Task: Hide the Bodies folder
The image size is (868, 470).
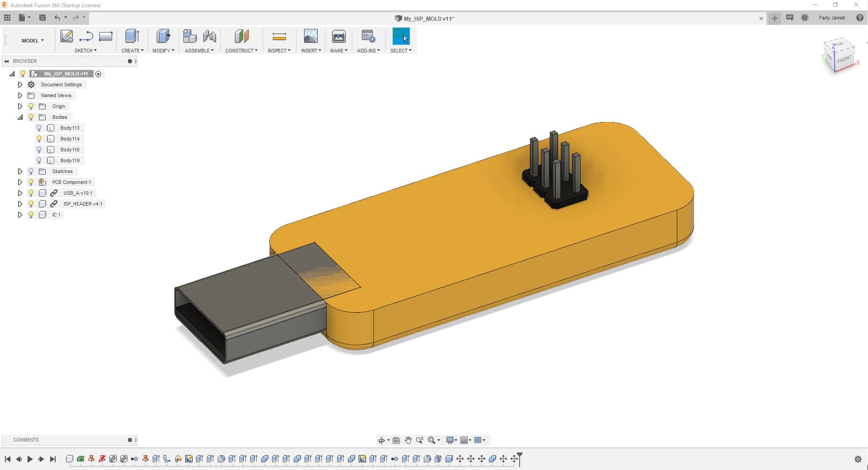Action: tap(31, 117)
